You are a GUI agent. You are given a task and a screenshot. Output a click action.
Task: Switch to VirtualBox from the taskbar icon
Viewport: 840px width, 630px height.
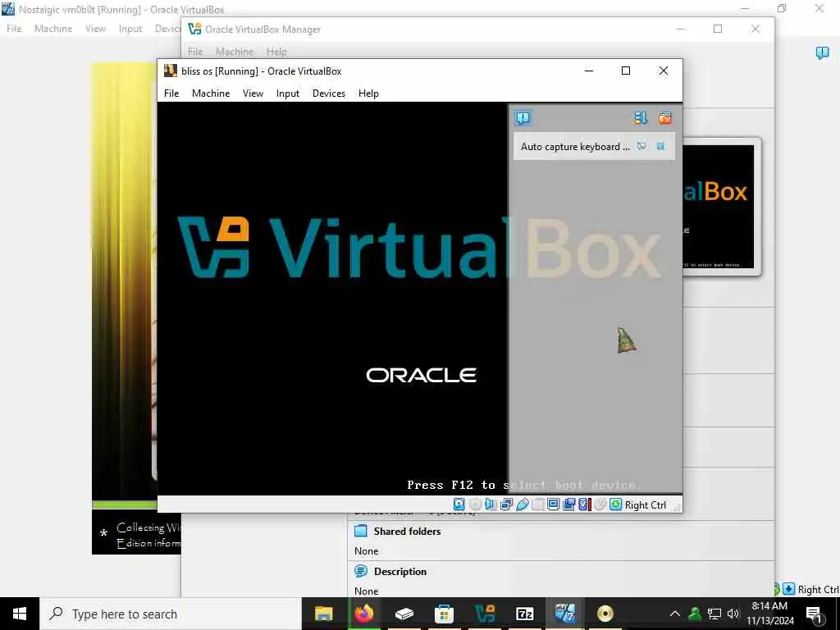coord(485,614)
